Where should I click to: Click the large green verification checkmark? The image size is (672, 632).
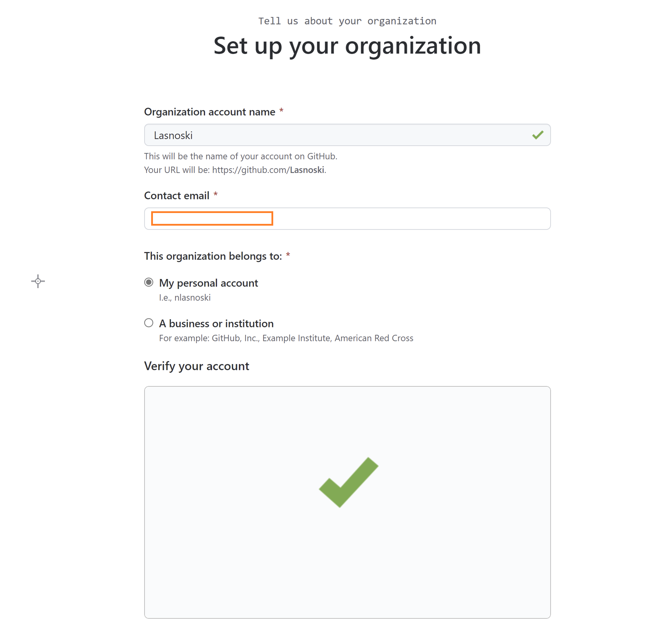point(348,482)
